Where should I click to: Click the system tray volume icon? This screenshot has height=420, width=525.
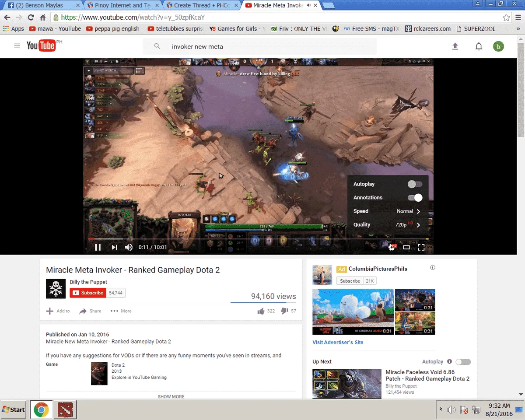point(451,410)
